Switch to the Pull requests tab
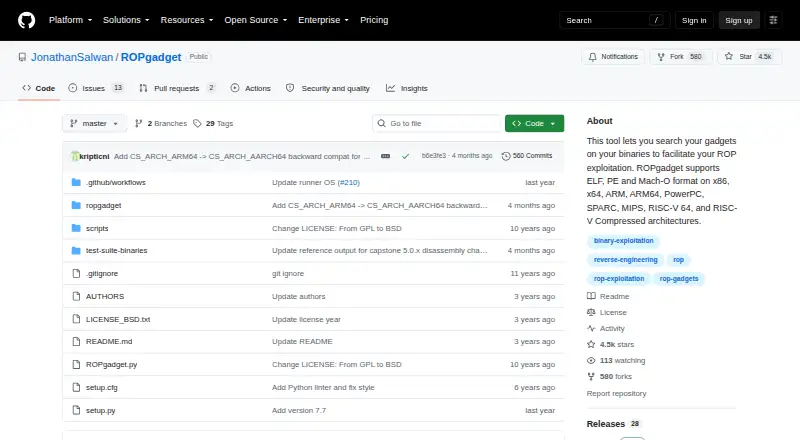Screen dimensions: 800x440 (177, 88)
